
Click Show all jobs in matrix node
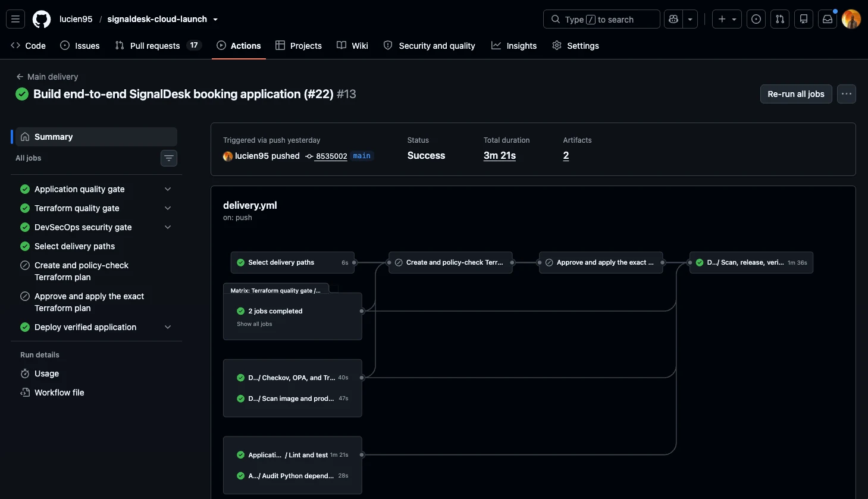[x=255, y=324]
